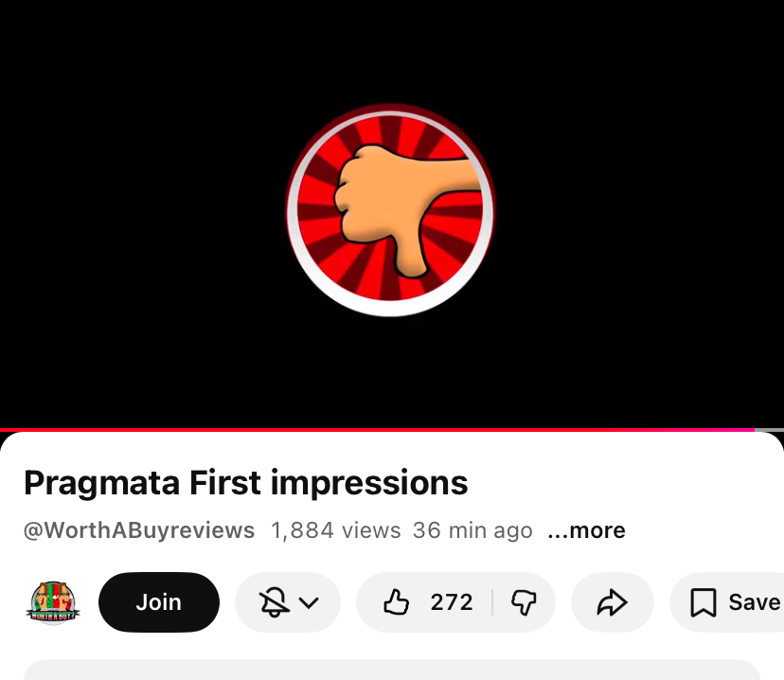Click the 272 like count
Image resolution: width=784 pixels, height=680 pixels.
tap(452, 602)
